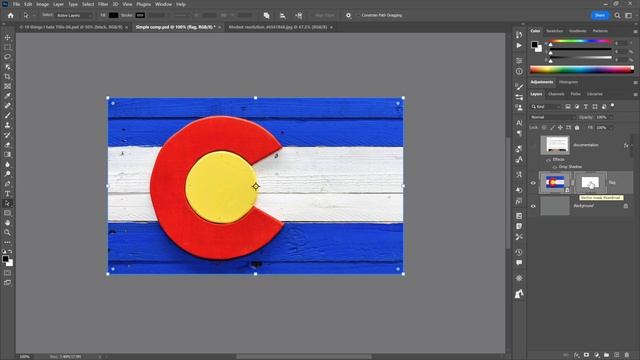Screen dimensions: 640x360
Task: Toggle Drop Shadow effect visibility
Action: 555,167
